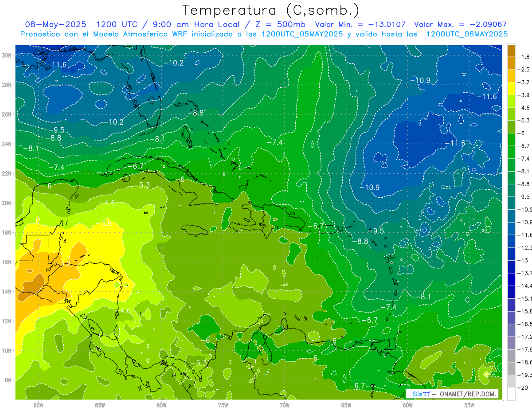Click the title "Temperatura (C,somb.)"
532x411 pixels.
tap(271, 11)
